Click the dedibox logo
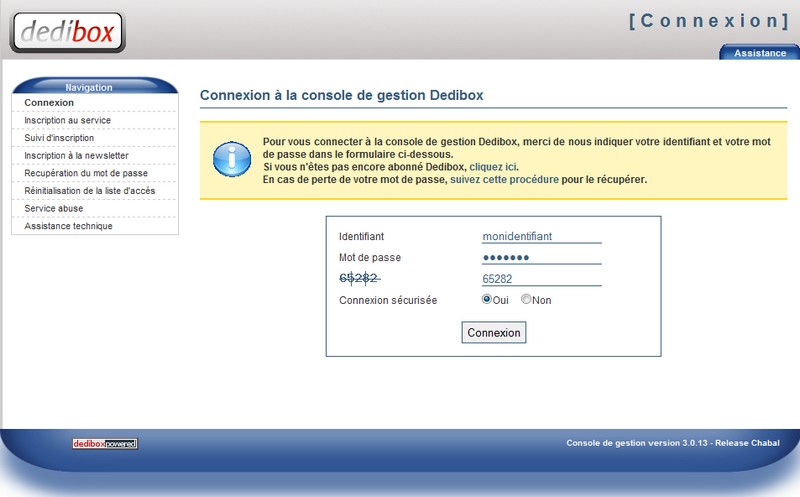Screen dimensions: 800x497 [x=67, y=32]
